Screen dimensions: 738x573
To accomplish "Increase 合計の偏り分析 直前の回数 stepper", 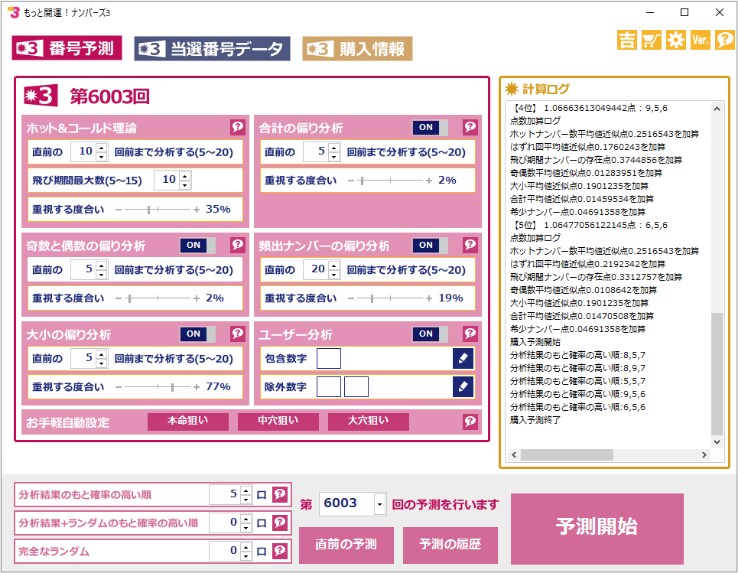I will coord(334,148).
